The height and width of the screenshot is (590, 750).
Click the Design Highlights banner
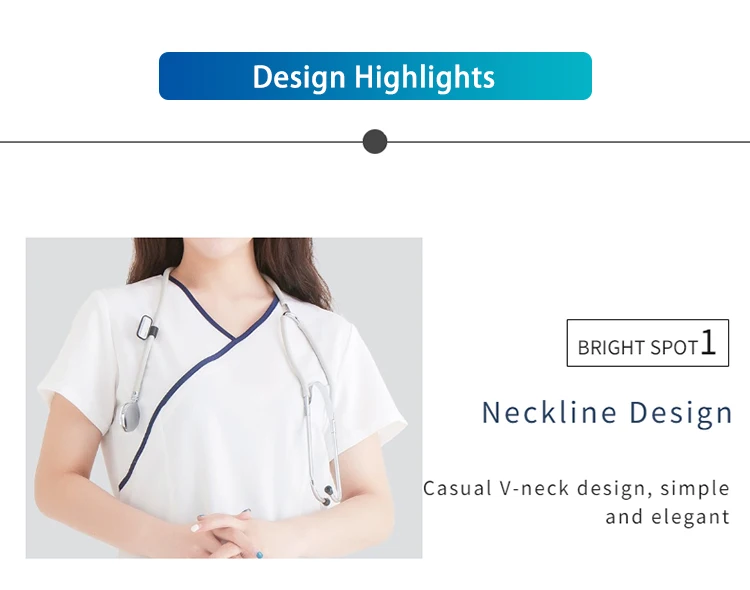coord(375,76)
